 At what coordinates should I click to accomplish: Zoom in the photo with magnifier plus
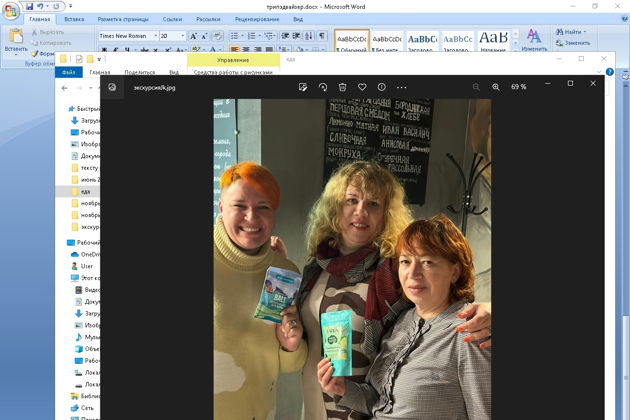point(496,87)
